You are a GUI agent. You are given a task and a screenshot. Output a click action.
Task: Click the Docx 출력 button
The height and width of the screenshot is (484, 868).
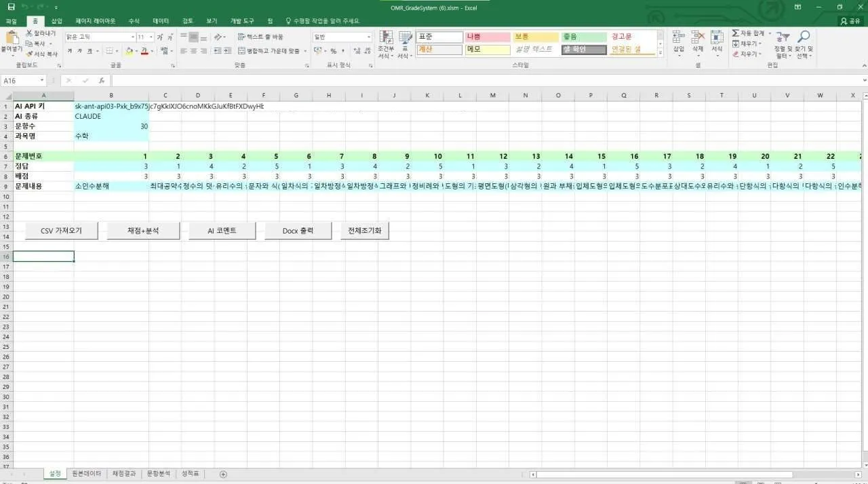coord(298,230)
